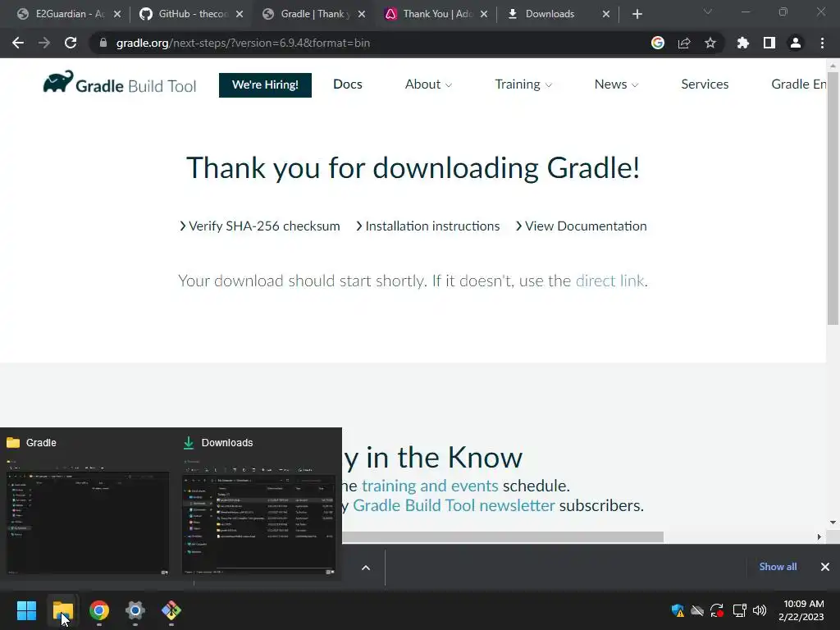Open network settings tray icon
This screenshot has width=840, height=630.
pos(740,610)
